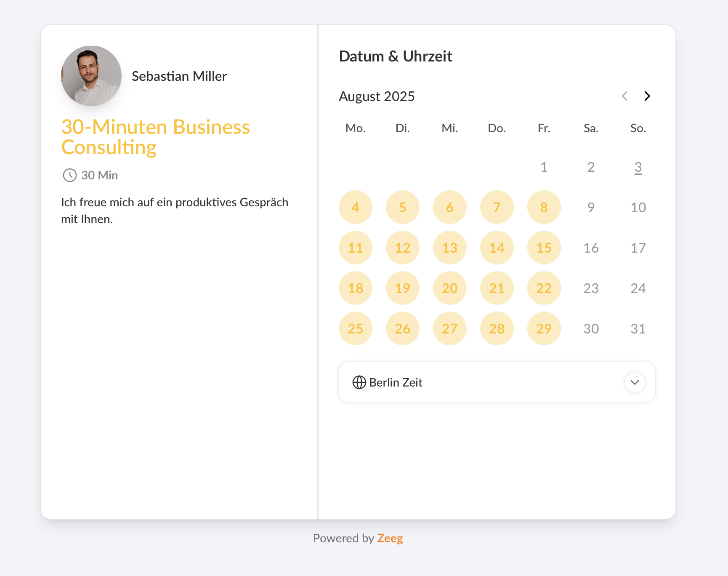728x576 pixels.
Task: Click the 30-Minuten Business Consulting title
Action: tap(156, 137)
